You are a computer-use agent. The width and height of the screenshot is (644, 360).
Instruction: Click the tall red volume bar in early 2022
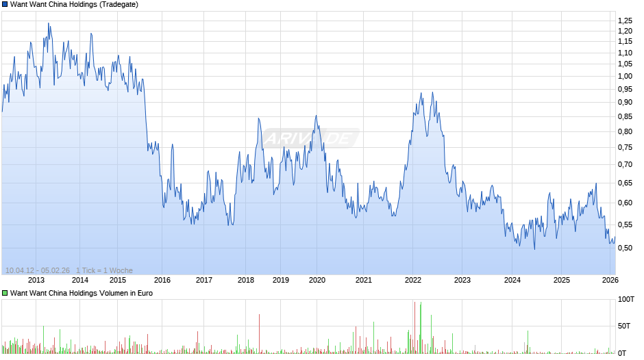414,328
